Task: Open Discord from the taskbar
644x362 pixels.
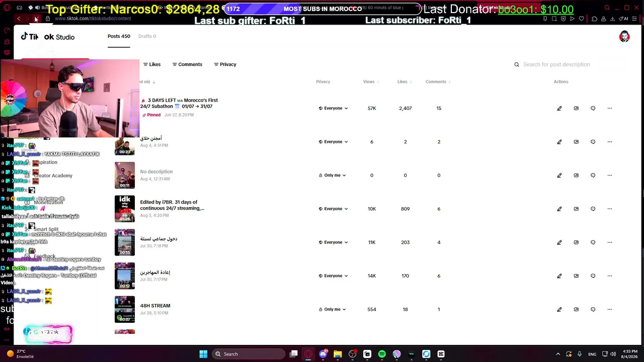Action: click(323, 354)
